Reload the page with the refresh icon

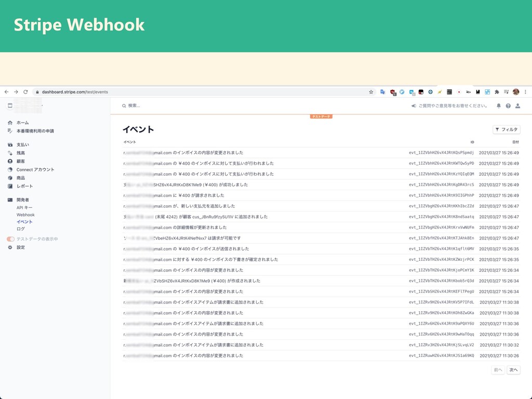click(x=25, y=92)
